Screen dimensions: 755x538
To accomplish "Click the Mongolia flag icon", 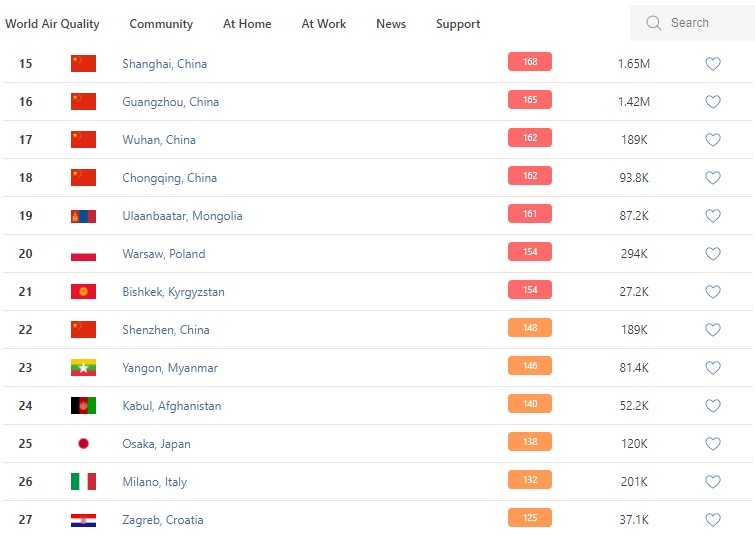I will (83, 216).
